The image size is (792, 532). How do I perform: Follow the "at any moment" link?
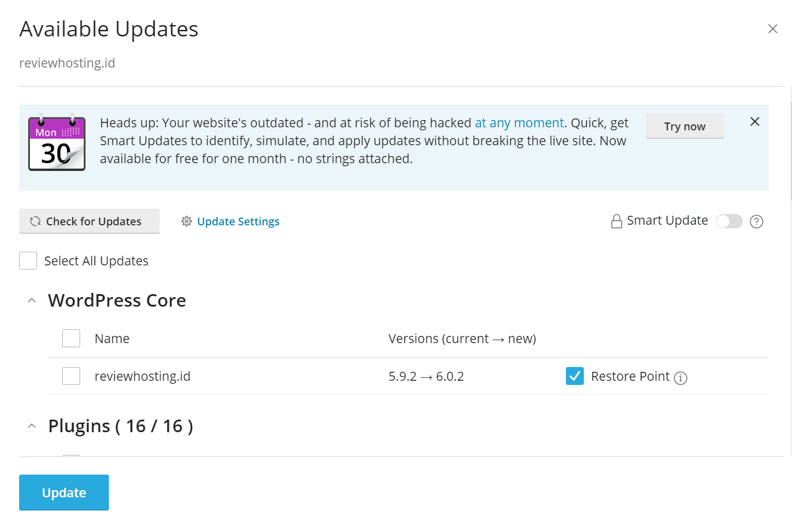point(519,123)
